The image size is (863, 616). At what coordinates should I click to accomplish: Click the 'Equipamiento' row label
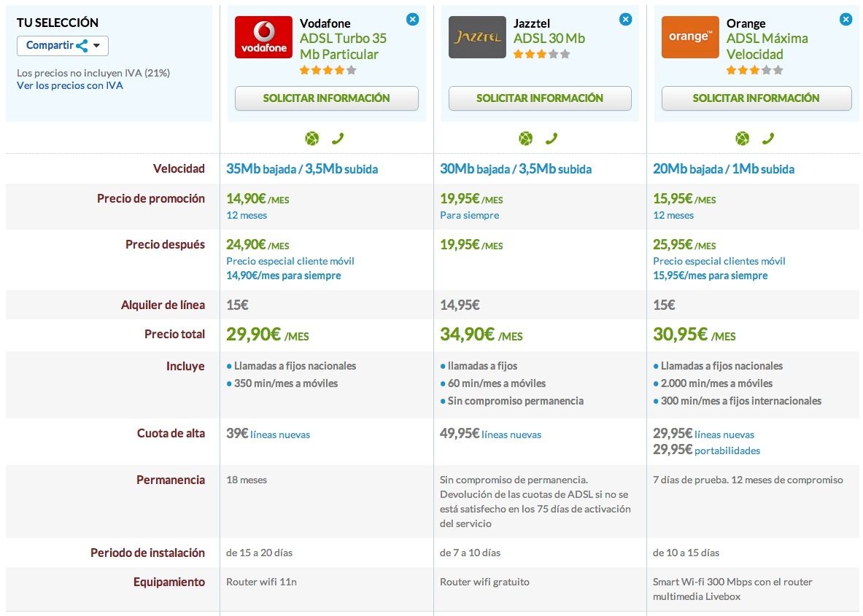point(169,582)
